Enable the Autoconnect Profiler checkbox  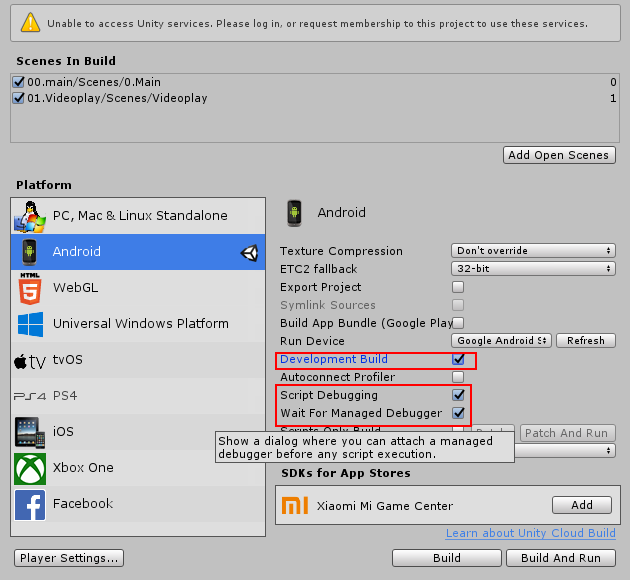458,377
